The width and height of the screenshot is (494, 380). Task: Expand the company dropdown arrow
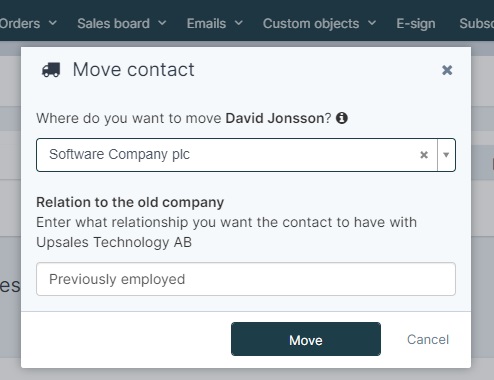coord(446,155)
